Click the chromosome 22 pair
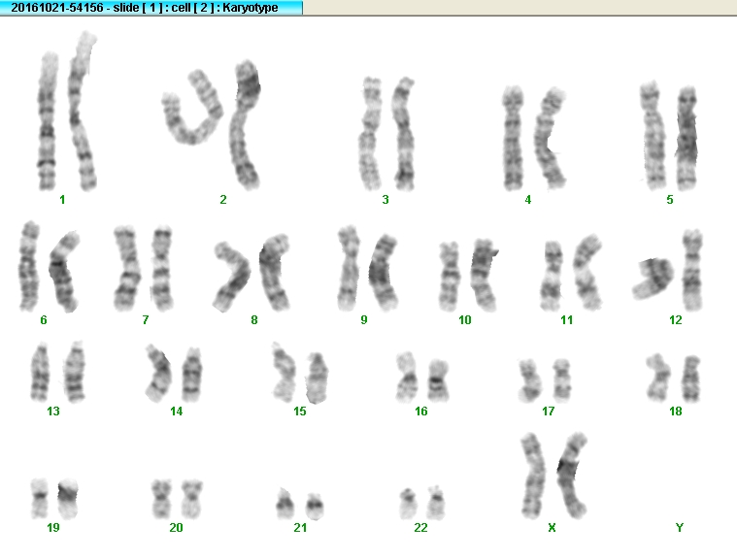The width and height of the screenshot is (737, 560). [422, 503]
